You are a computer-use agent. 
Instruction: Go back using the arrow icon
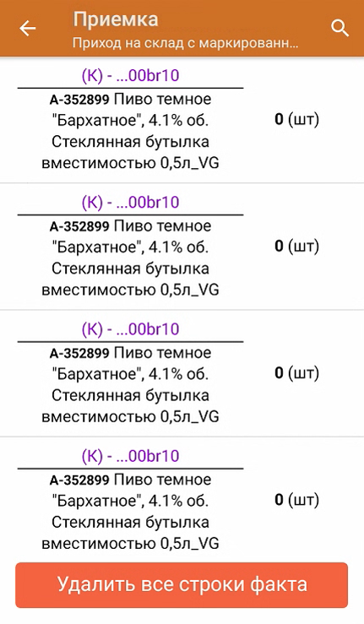point(28,28)
